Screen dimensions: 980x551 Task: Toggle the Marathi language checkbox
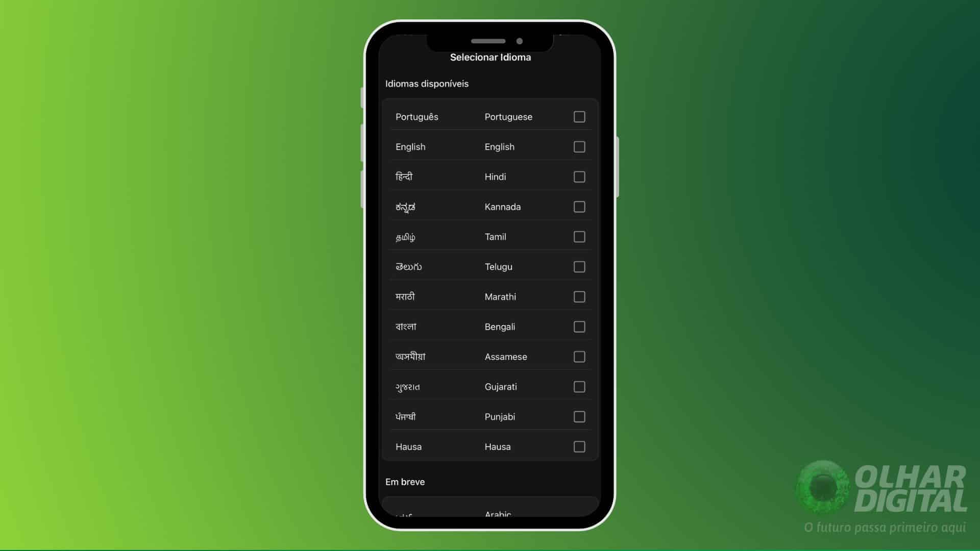tap(579, 297)
